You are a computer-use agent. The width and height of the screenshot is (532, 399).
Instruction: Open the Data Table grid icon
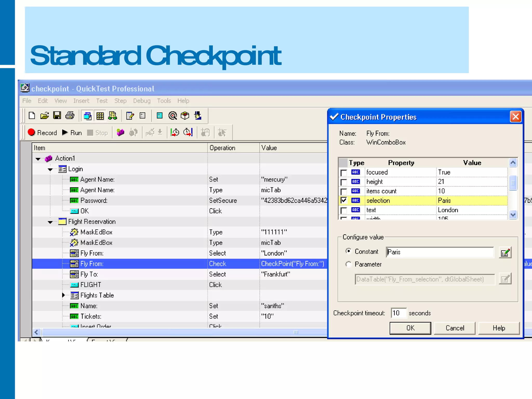coord(100,116)
